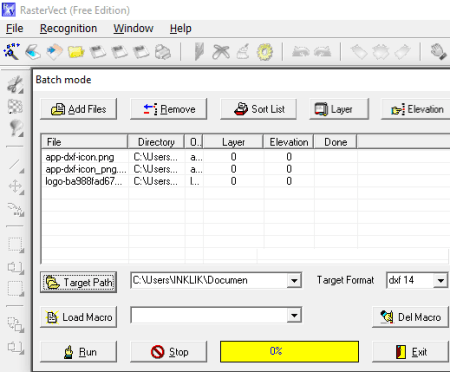
Task: Click the Elevation column header
Action: pos(289,142)
